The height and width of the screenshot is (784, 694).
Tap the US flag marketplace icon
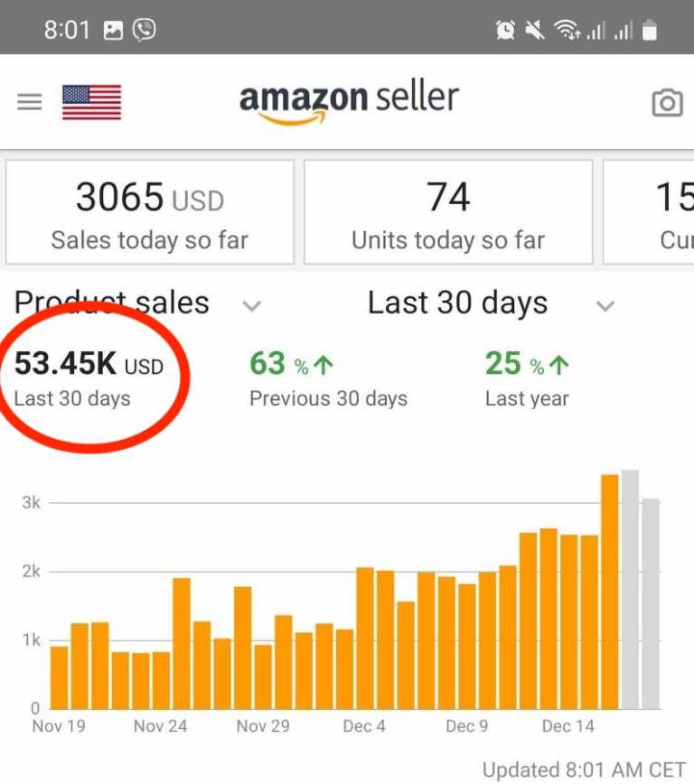[x=91, y=102]
